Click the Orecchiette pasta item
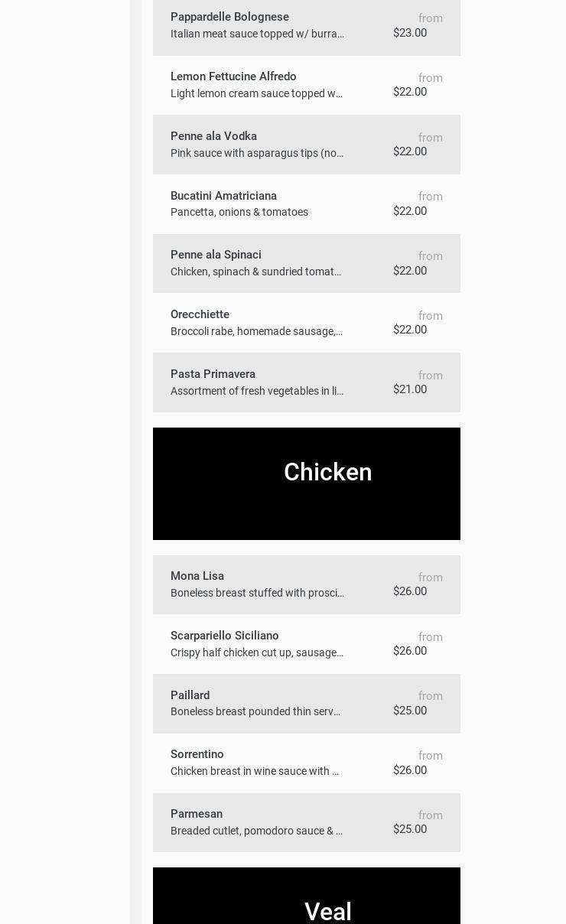 pyautogui.click(x=200, y=314)
